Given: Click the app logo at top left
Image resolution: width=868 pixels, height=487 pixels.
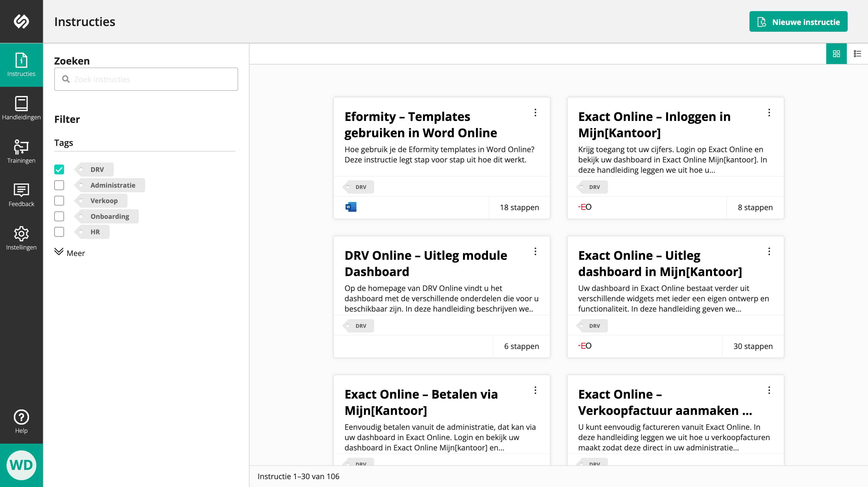Looking at the screenshot, I should pos(21,21).
